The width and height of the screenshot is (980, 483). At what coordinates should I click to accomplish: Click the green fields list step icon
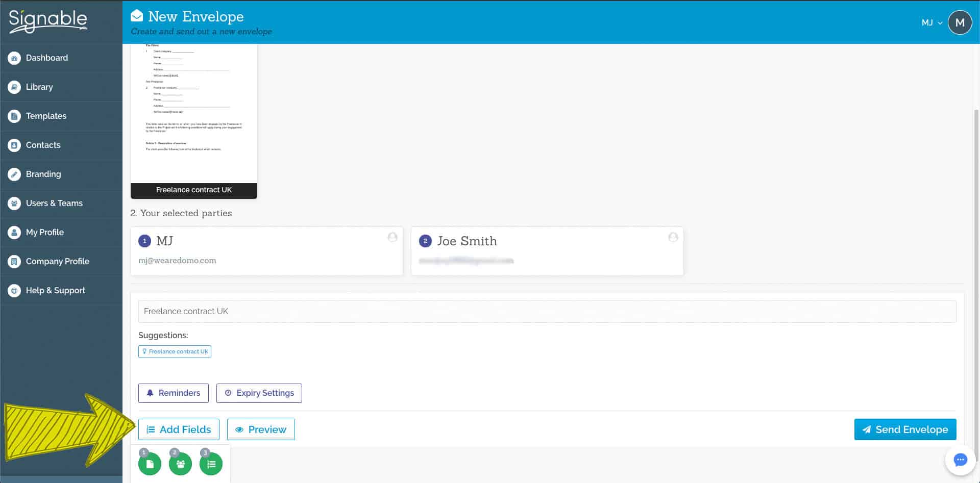(211, 464)
